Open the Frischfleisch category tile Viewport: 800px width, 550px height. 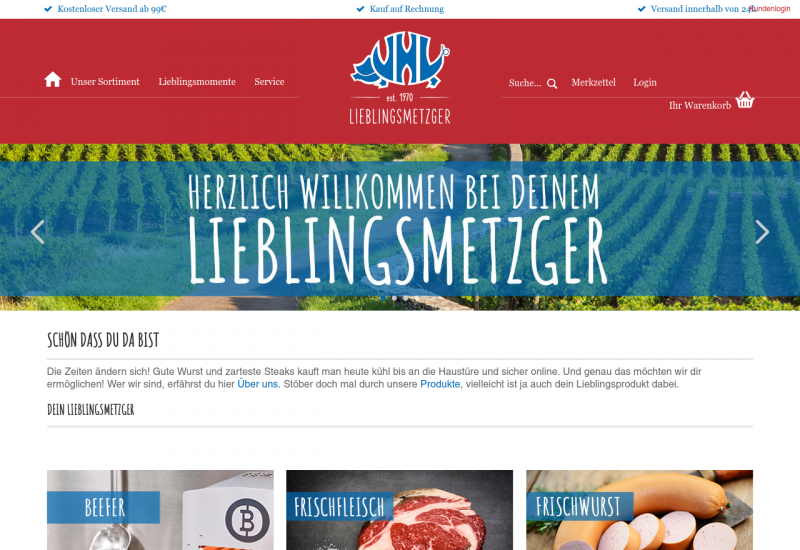[x=399, y=510]
